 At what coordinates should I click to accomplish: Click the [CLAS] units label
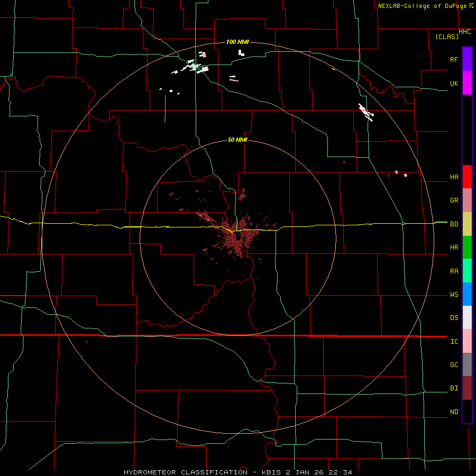click(x=447, y=37)
